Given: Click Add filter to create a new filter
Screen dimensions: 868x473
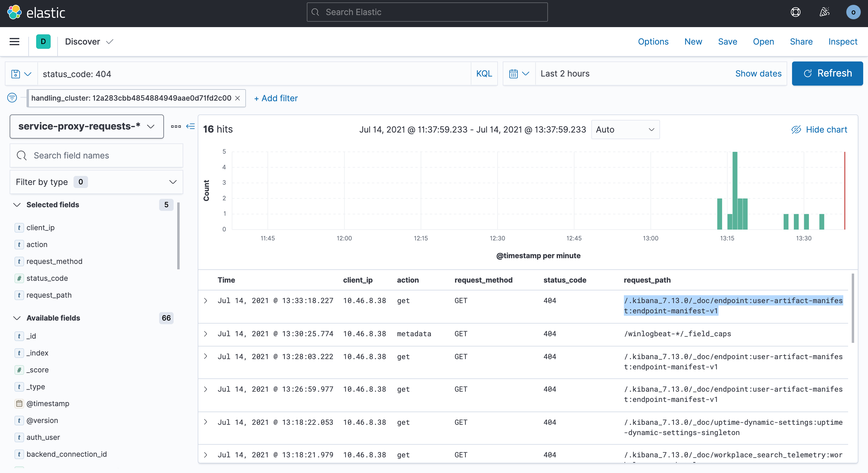Looking at the screenshot, I should pyautogui.click(x=276, y=98).
